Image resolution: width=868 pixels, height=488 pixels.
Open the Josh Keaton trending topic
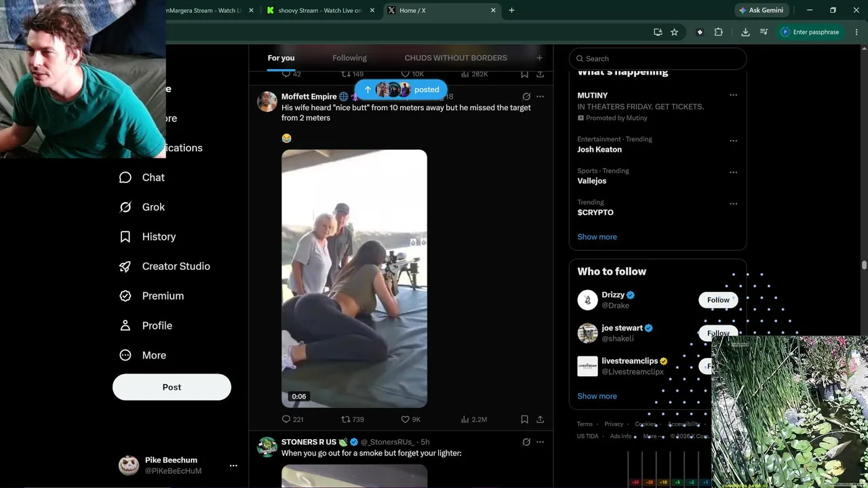599,150
